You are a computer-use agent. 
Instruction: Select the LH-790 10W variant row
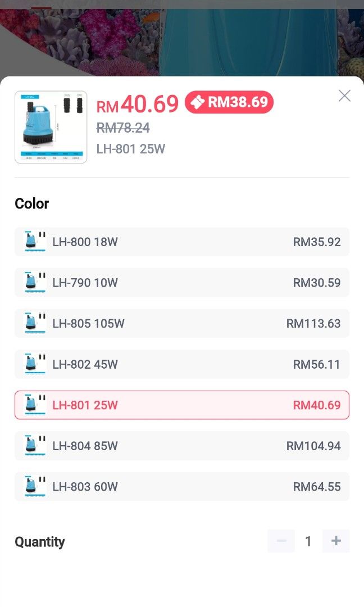point(182,282)
